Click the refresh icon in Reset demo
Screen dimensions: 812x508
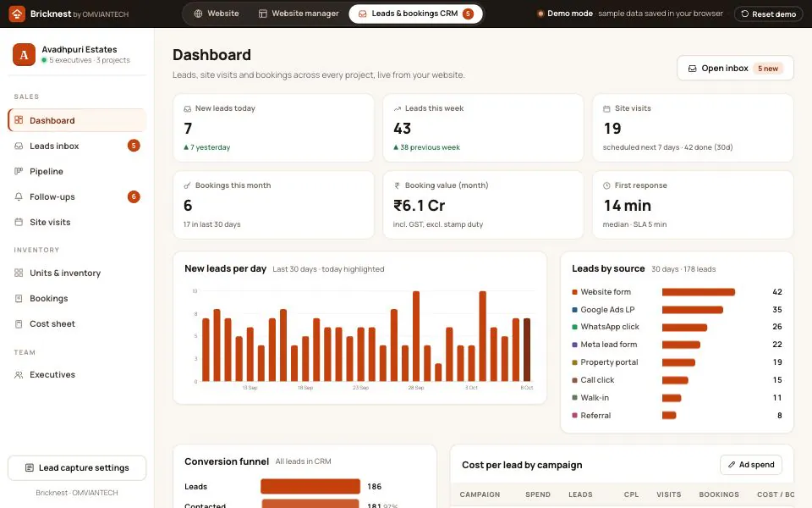coord(744,14)
